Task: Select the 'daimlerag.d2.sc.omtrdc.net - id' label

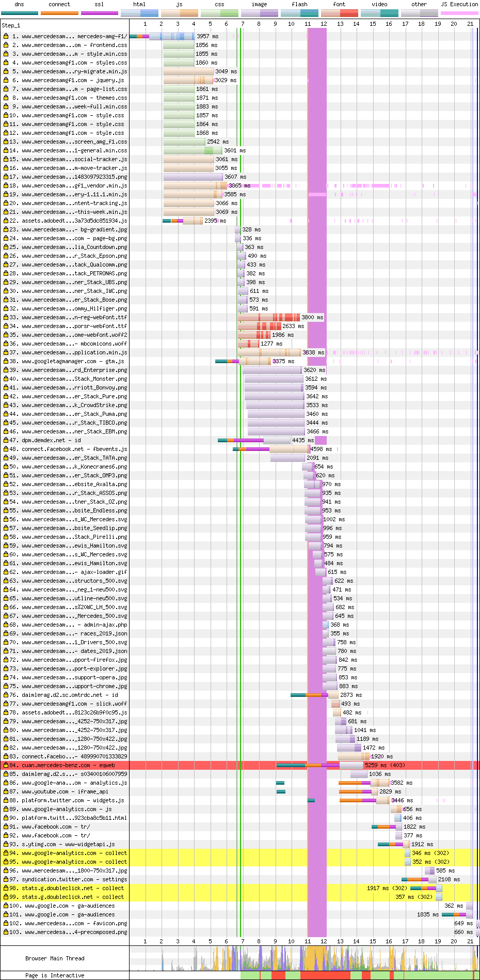Action: [70, 695]
